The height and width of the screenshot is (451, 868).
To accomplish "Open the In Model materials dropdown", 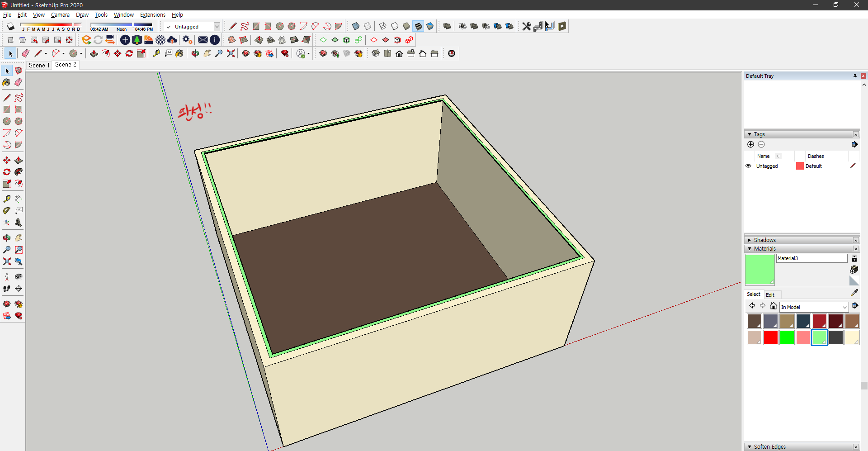I will point(814,307).
